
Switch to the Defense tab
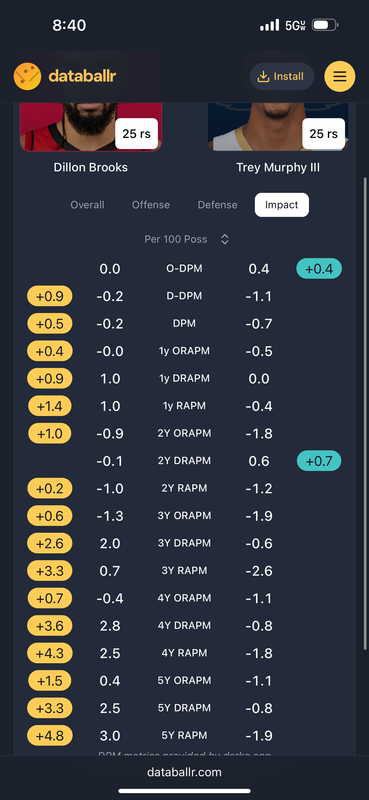(217, 205)
